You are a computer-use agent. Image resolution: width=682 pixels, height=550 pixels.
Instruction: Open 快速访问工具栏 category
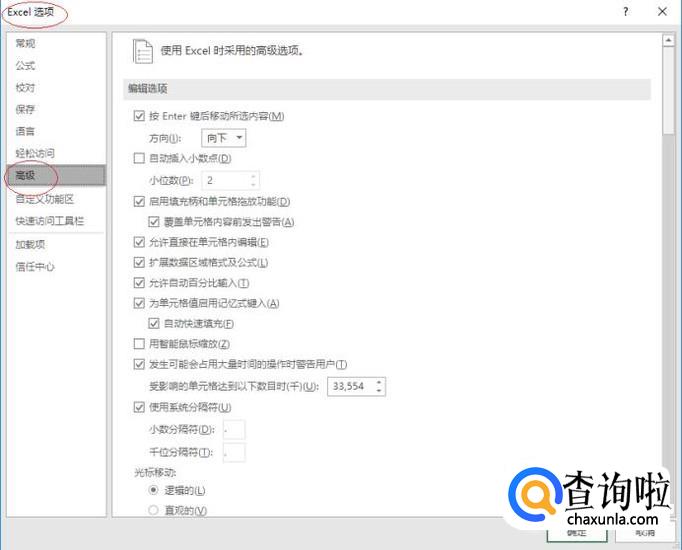click(x=50, y=221)
